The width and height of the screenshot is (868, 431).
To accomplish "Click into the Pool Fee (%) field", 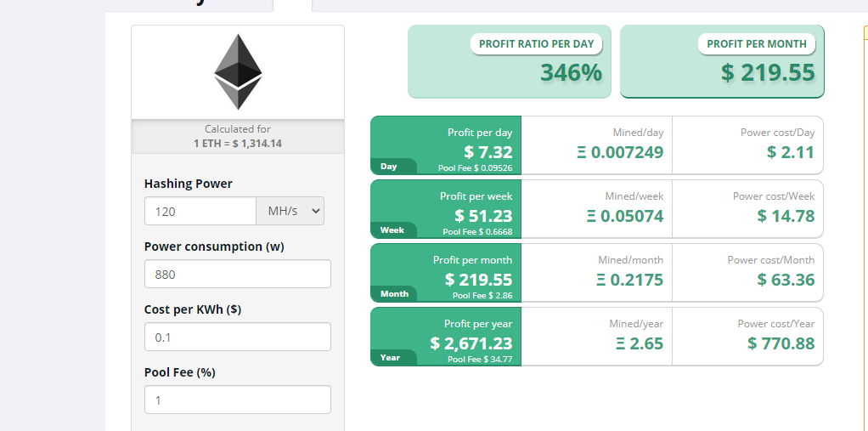I will 238,400.
